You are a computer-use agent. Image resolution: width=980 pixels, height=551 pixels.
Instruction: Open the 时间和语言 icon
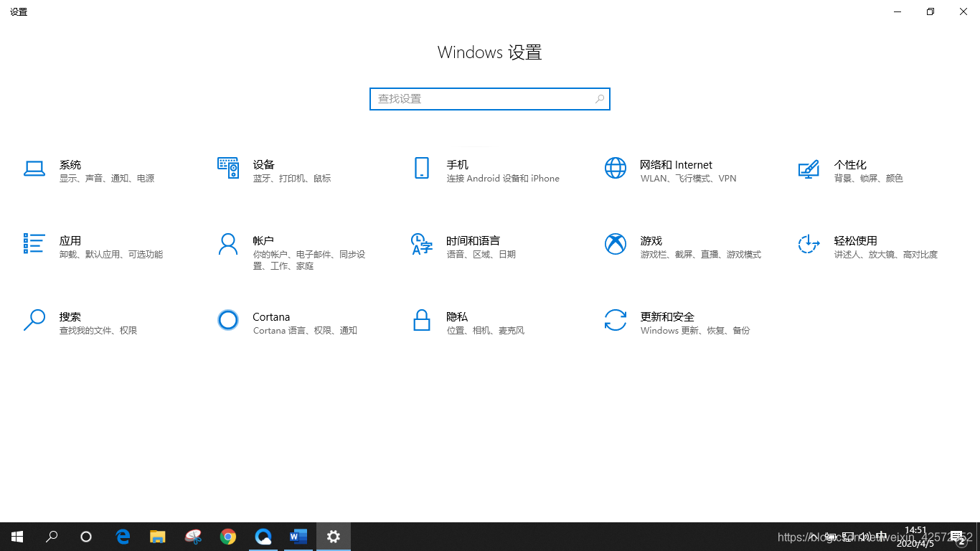422,244
